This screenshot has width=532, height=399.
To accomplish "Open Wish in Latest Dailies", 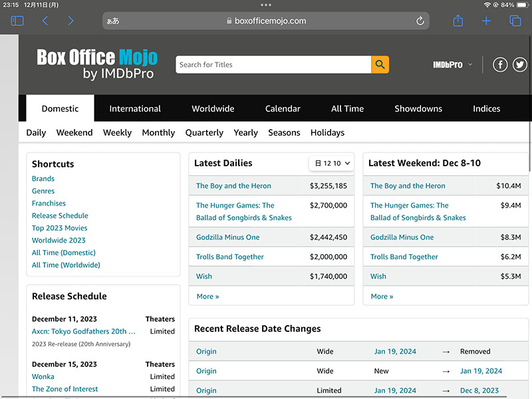I will point(204,276).
